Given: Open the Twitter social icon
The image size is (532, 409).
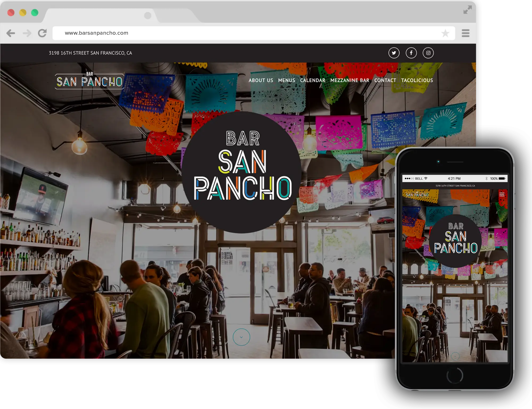Looking at the screenshot, I should [394, 53].
